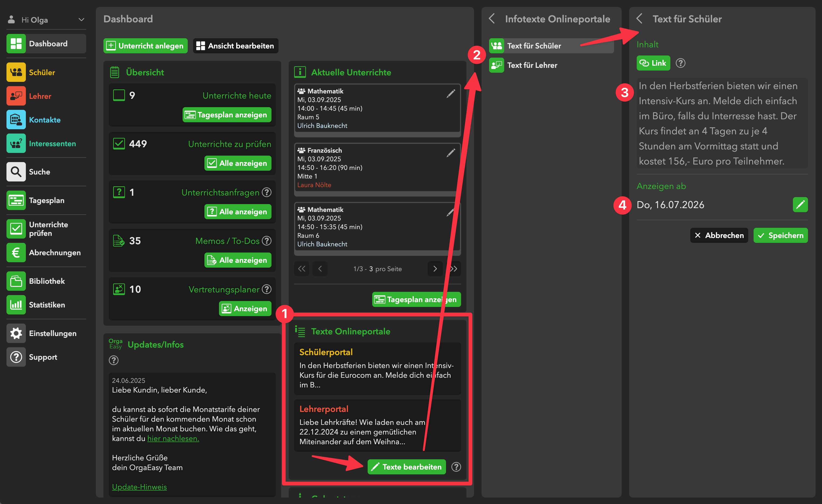Screen dimensions: 822x504
Task: Click Texte bearbeiten button
Action: tap(406, 467)
